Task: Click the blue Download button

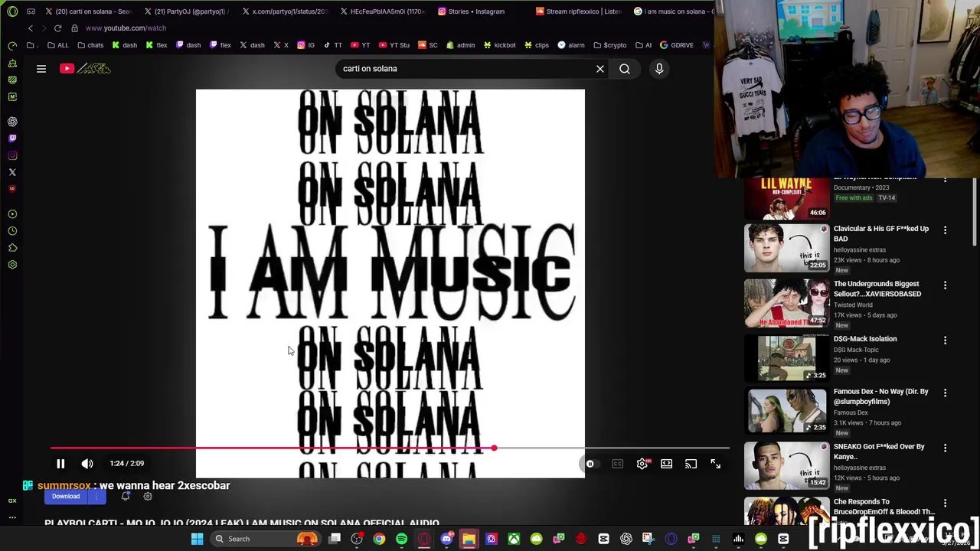Action: 66,497
